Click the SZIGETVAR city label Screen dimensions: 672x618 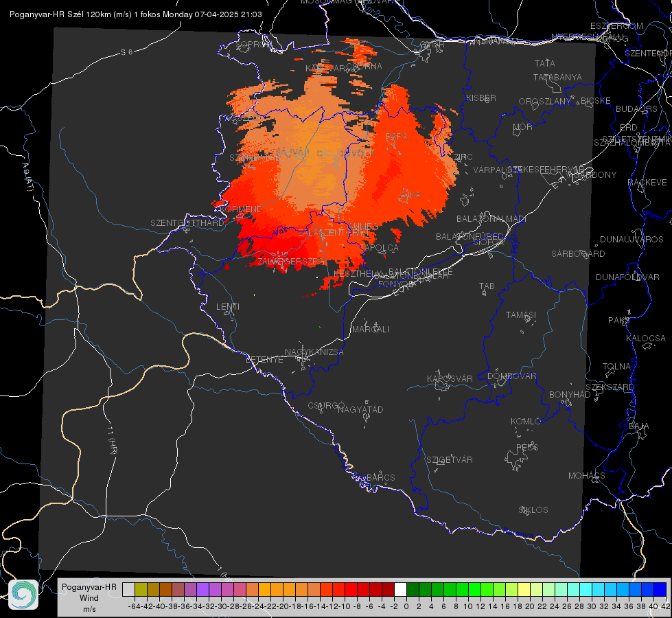click(450, 460)
